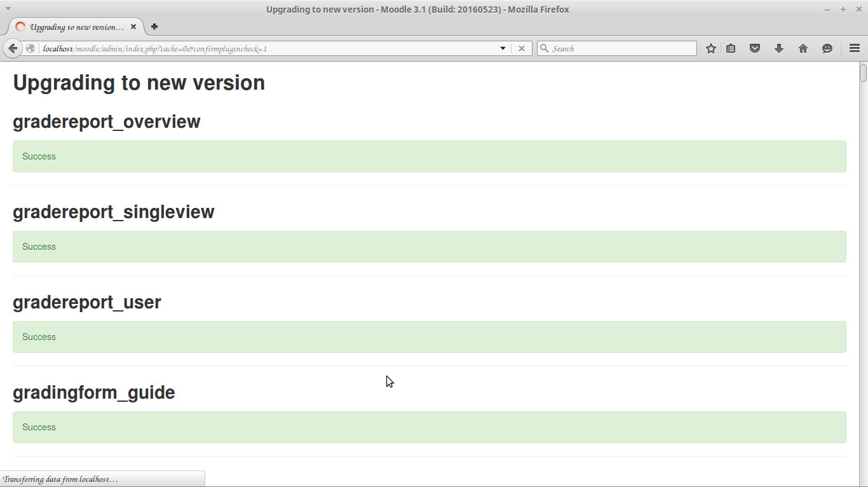Viewport: 868px width, 487px height.
Task: Click the gradereport_user heading
Action: point(87,302)
